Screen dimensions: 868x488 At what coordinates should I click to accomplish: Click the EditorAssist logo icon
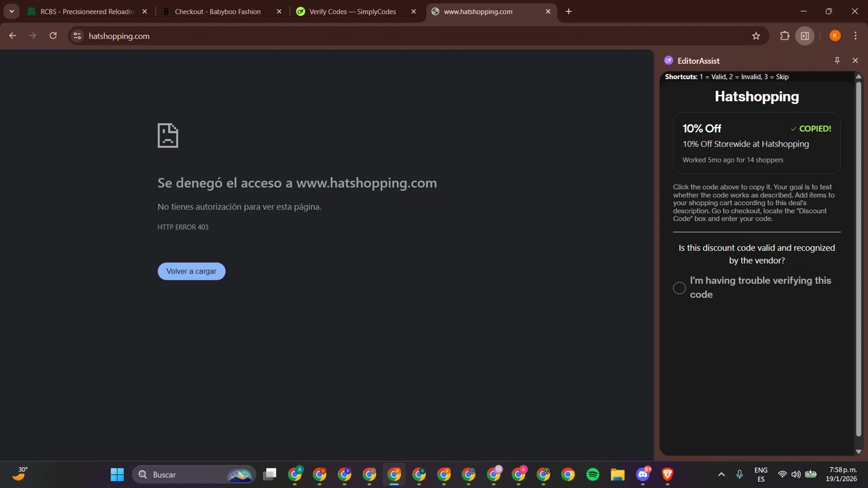[x=669, y=61]
